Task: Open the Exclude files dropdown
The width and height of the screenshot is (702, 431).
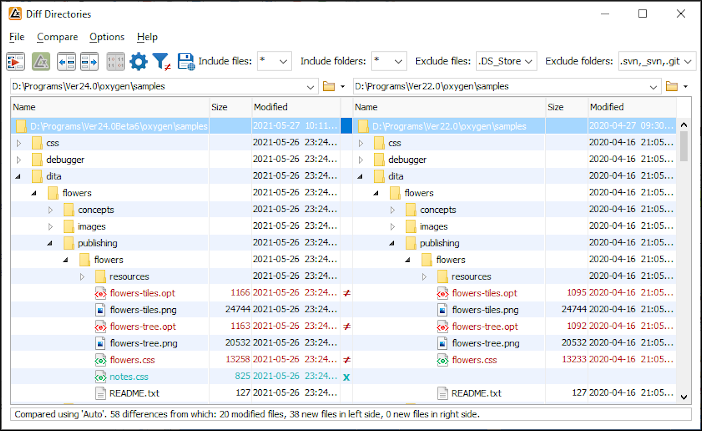Action: [x=529, y=62]
